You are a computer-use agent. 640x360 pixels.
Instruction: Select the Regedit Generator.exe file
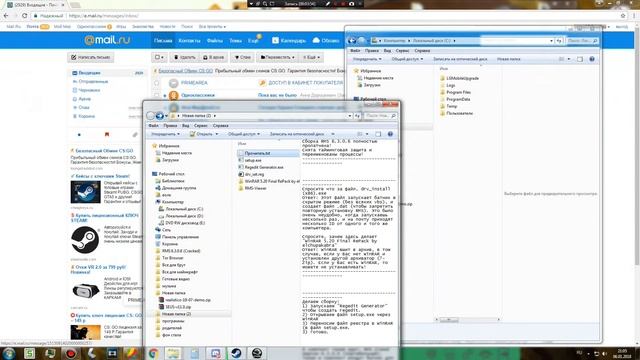pos(261,167)
